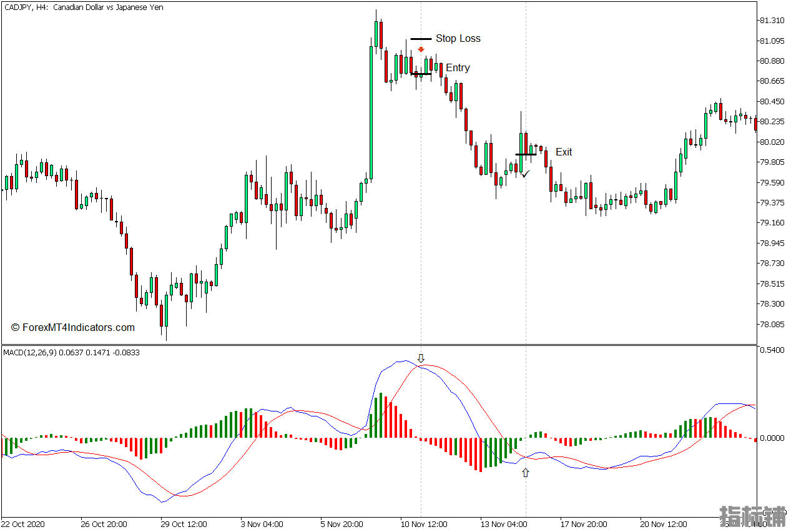Viewport: 796px width, 532px height.
Task: Click the 78.300 price level
Action: 772,304
